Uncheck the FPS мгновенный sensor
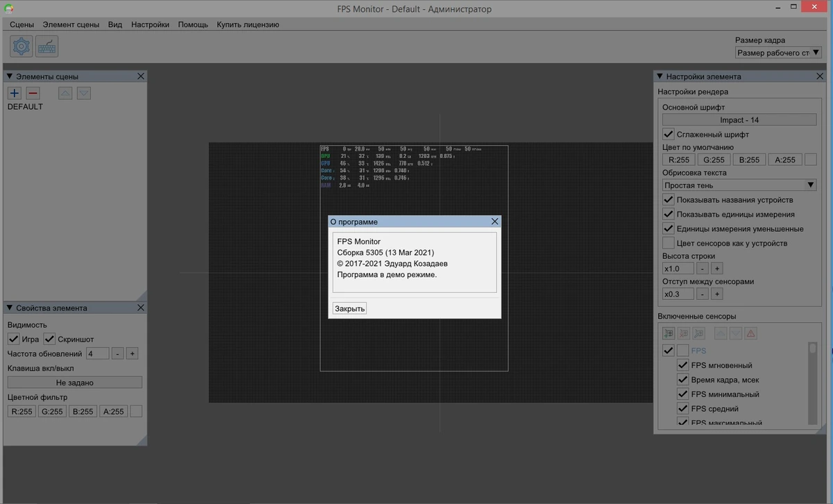833x504 pixels. (682, 365)
